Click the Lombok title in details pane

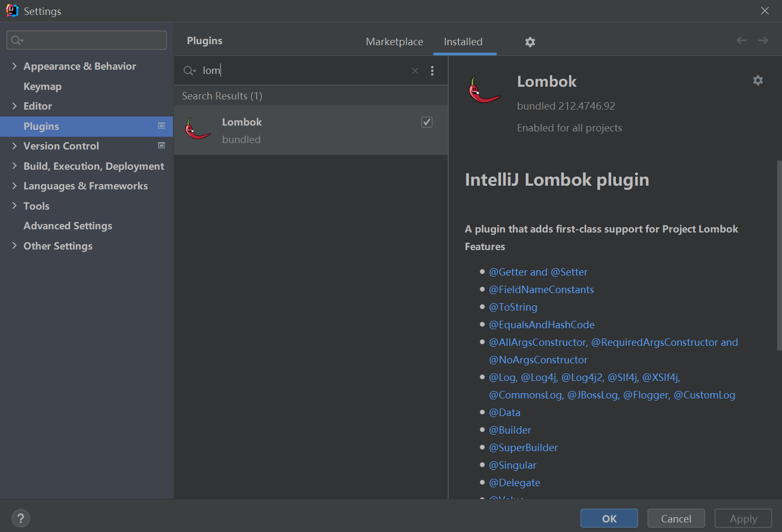click(547, 81)
